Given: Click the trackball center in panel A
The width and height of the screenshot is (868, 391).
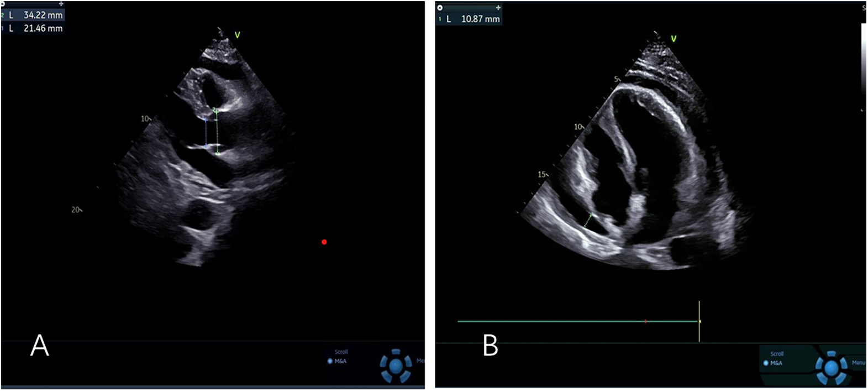Looking at the screenshot, I should 396,366.
